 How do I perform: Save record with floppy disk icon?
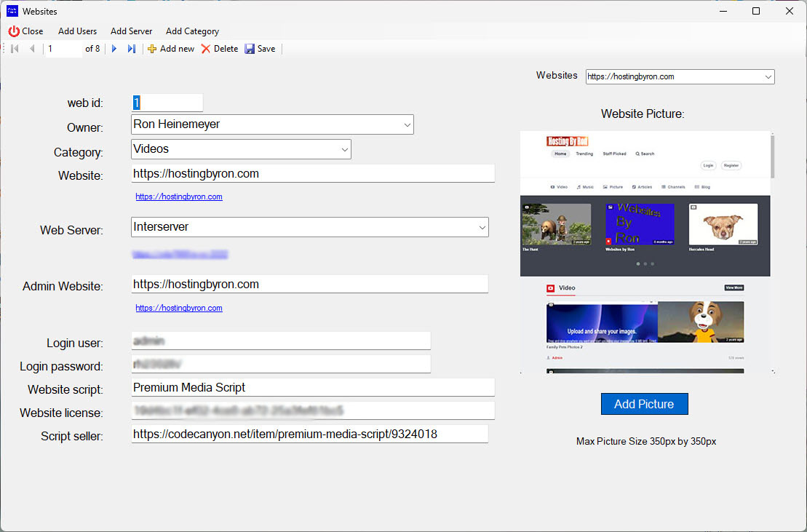(250, 49)
